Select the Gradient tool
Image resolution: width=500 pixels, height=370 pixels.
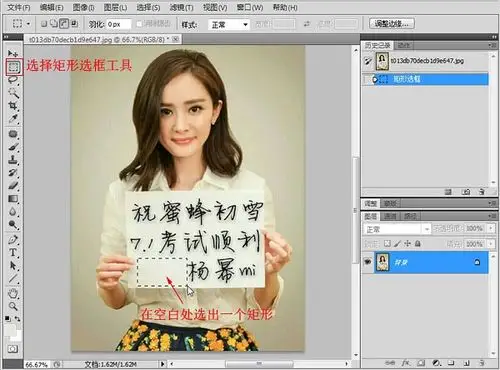pos(13,199)
